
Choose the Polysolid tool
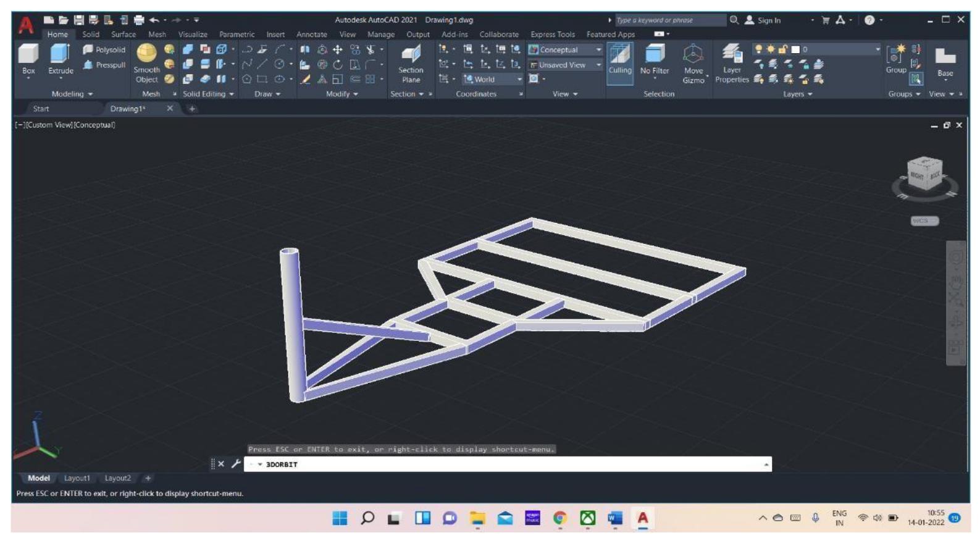(x=104, y=49)
